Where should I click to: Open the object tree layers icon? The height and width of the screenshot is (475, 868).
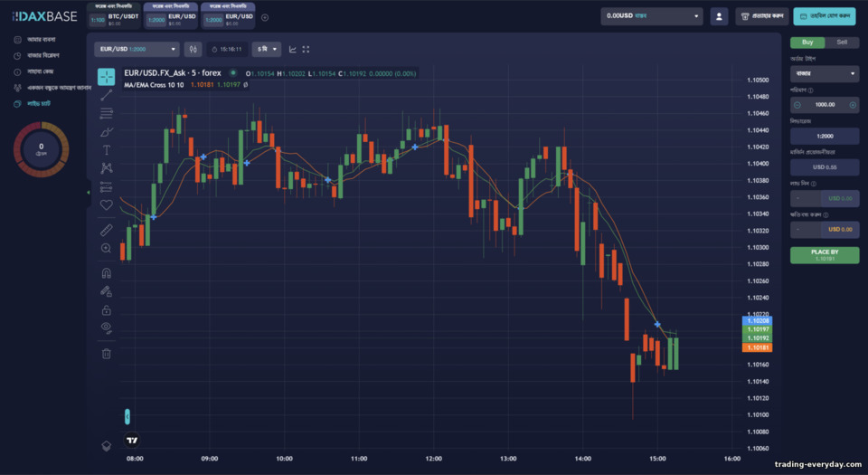pos(107,446)
